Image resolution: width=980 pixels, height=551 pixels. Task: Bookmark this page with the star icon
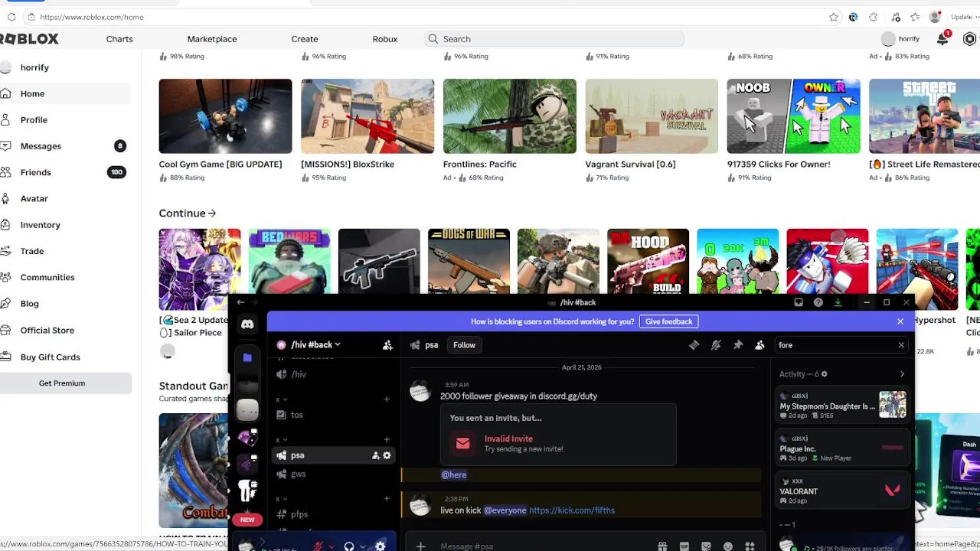click(834, 17)
